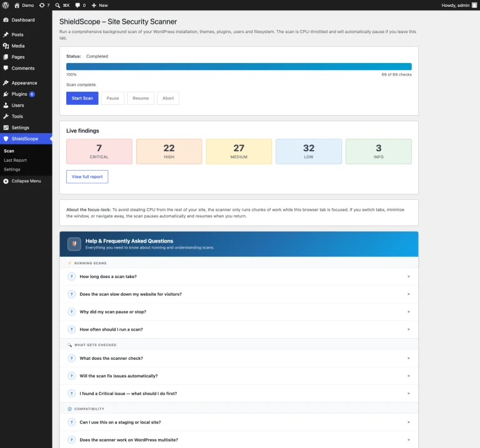Expand 'How long does a scan take?' arrow
The height and width of the screenshot is (448, 480).
tap(409, 277)
